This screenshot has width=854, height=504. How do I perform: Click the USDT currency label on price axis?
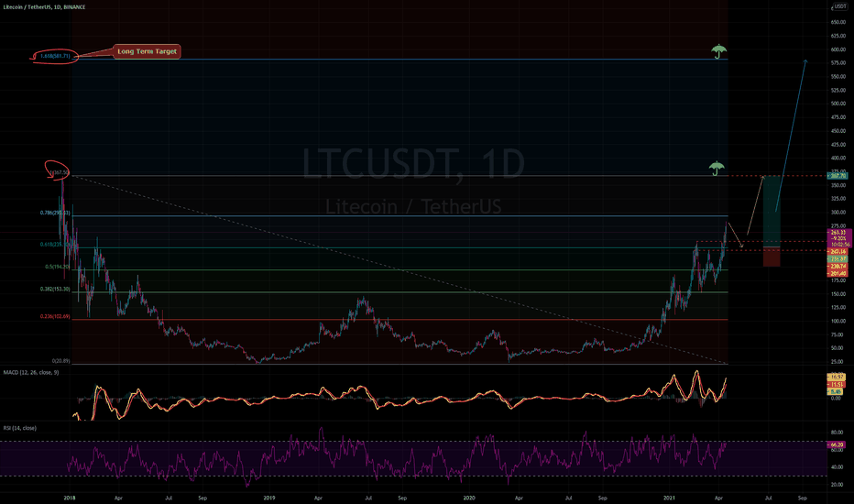point(840,6)
